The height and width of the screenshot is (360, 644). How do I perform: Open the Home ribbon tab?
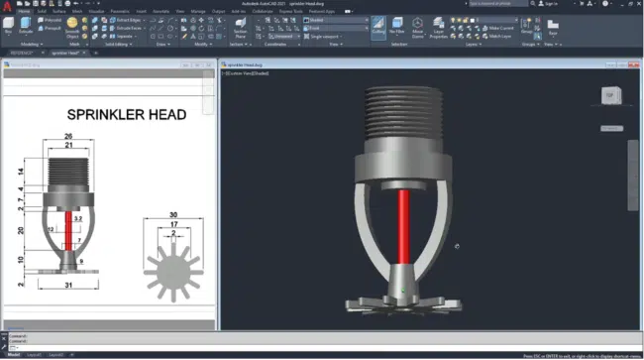coord(24,12)
